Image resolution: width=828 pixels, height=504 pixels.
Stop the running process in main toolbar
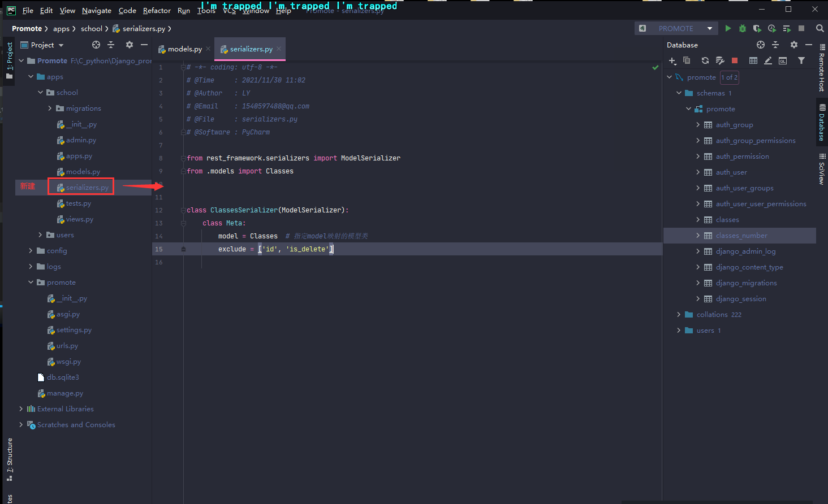point(801,28)
